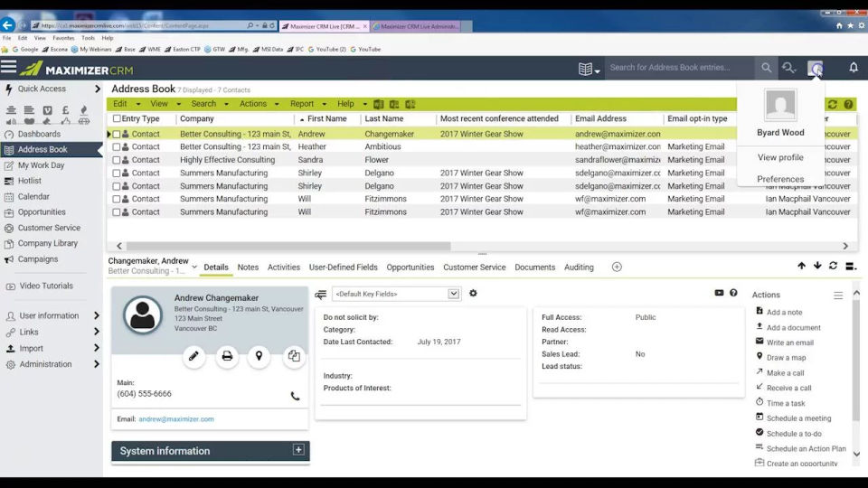Open contact selector chevron beside Changemaker, Andrew
This screenshot has width=868, height=488.
(194, 267)
